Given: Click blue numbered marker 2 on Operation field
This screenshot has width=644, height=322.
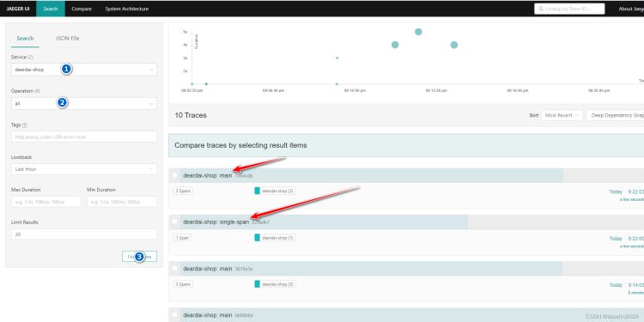Looking at the screenshot, I should click(62, 103).
